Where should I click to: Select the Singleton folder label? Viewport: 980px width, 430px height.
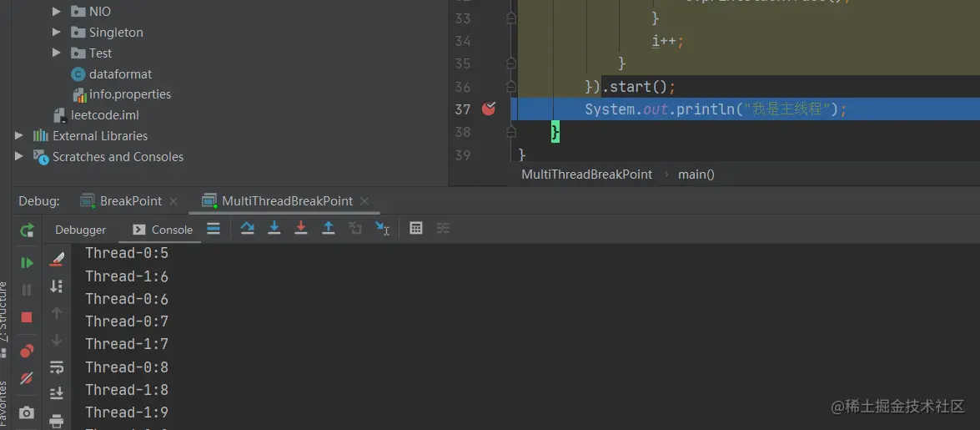116,32
